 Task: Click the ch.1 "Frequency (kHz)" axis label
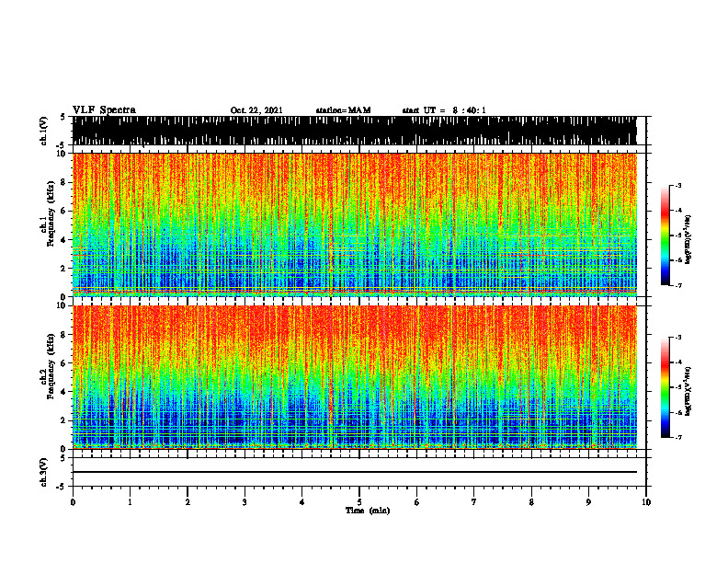pos(51,214)
